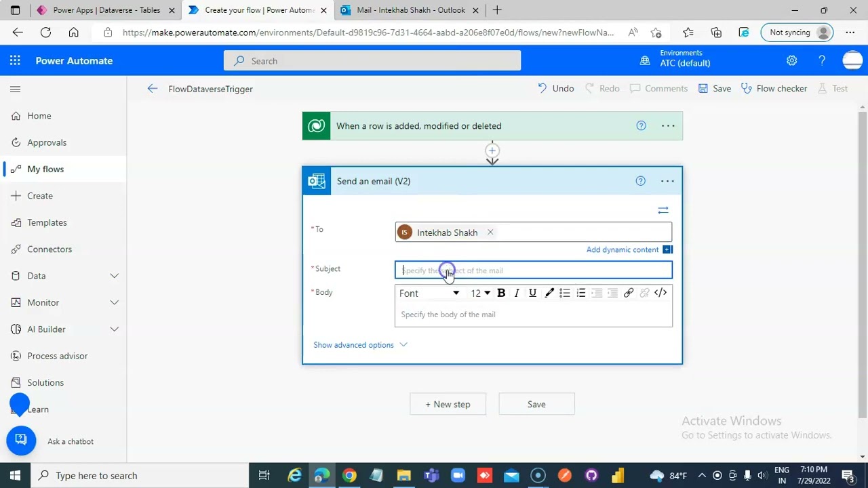
Task: Open the Ask a chatbot icon
Action: click(21, 441)
